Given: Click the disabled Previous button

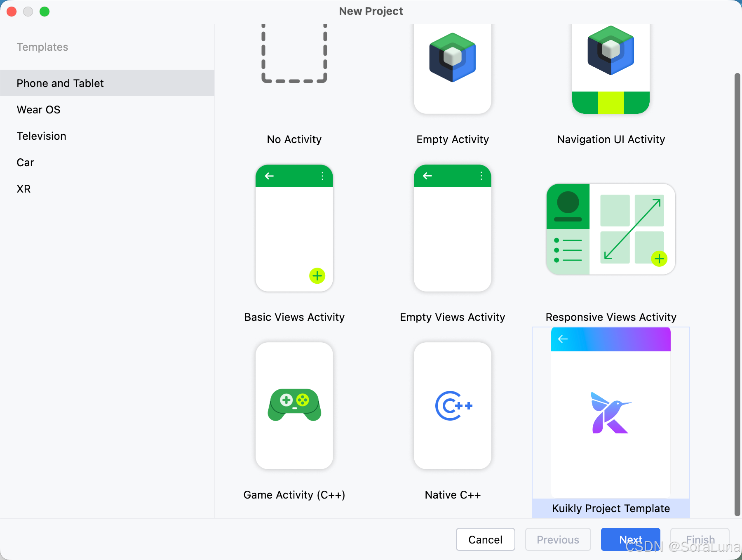Looking at the screenshot, I should click(x=558, y=539).
